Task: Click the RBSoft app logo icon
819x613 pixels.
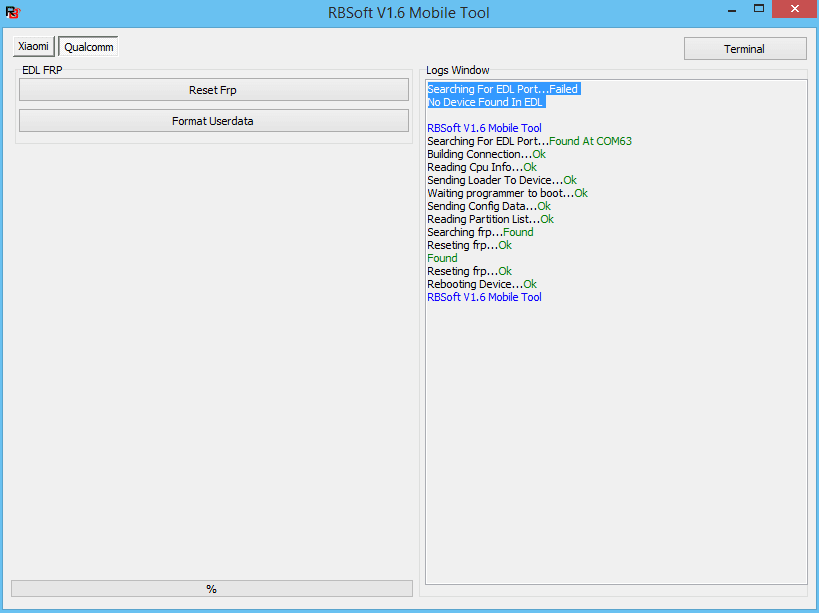Action: [13, 12]
